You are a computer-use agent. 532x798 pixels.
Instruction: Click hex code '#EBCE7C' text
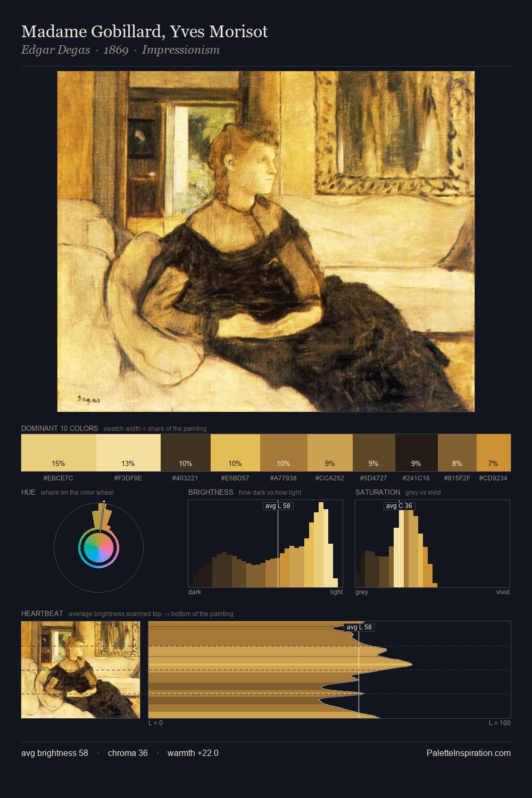click(x=59, y=478)
